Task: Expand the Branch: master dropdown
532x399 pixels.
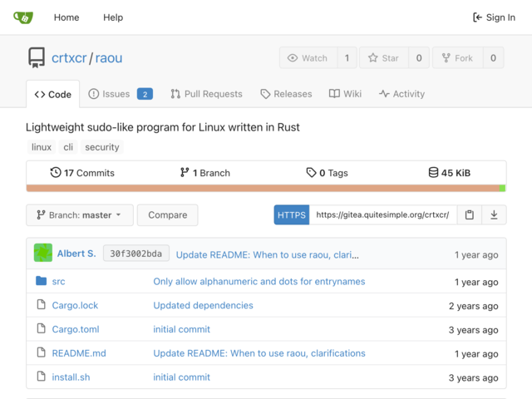Action: pos(80,215)
